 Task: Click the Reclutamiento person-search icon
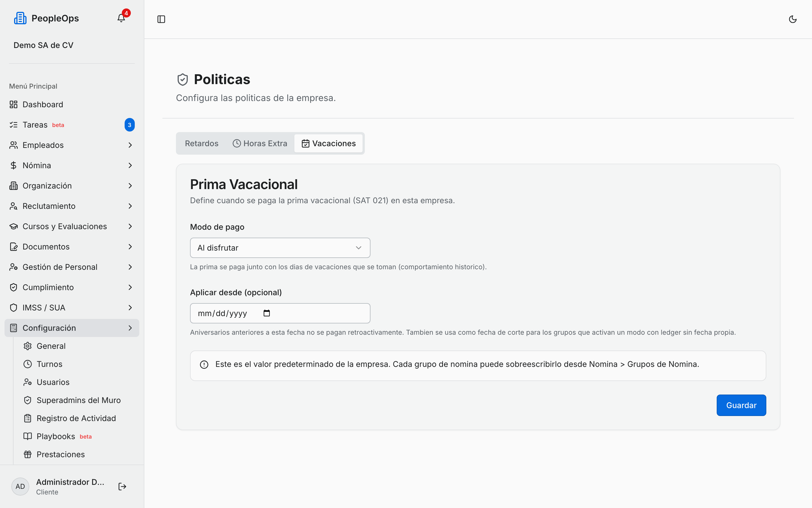tap(14, 206)
